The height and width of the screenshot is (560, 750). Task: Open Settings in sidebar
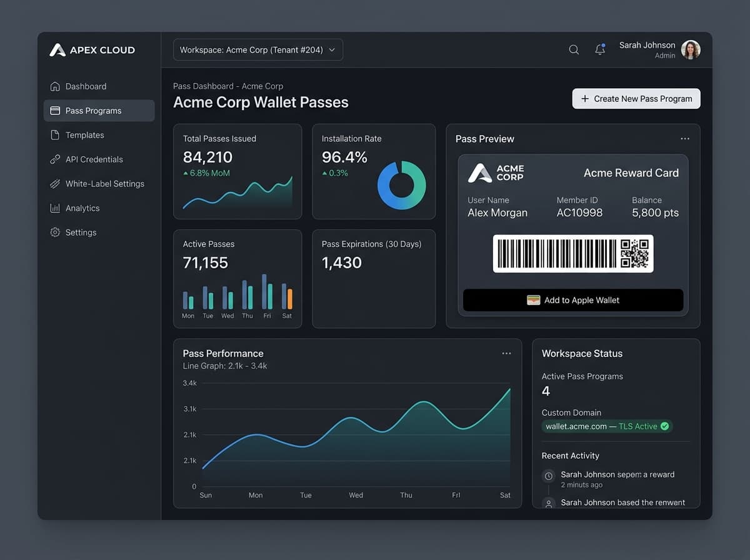pyautogui.click(x=99, y=232)
